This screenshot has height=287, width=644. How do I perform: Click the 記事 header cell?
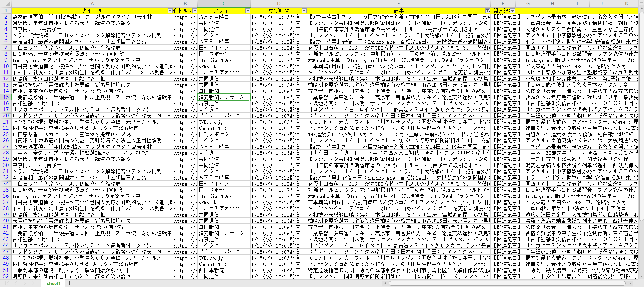click(399, 11)
